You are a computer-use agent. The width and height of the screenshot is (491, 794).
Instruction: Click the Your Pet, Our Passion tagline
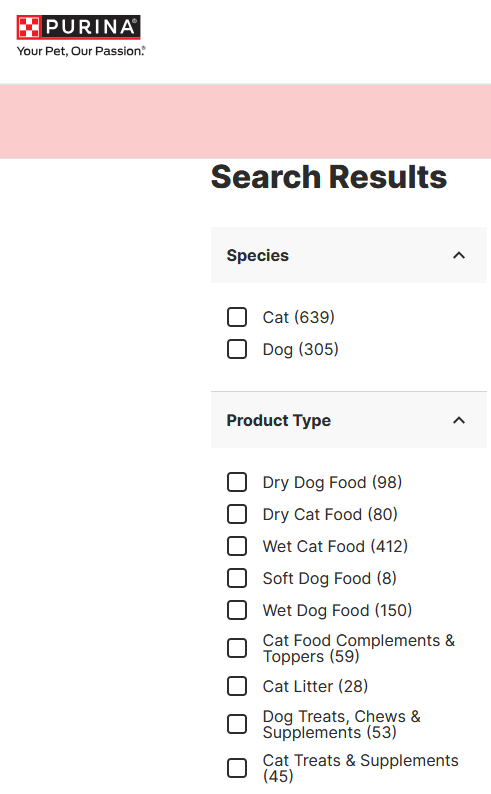81,51
